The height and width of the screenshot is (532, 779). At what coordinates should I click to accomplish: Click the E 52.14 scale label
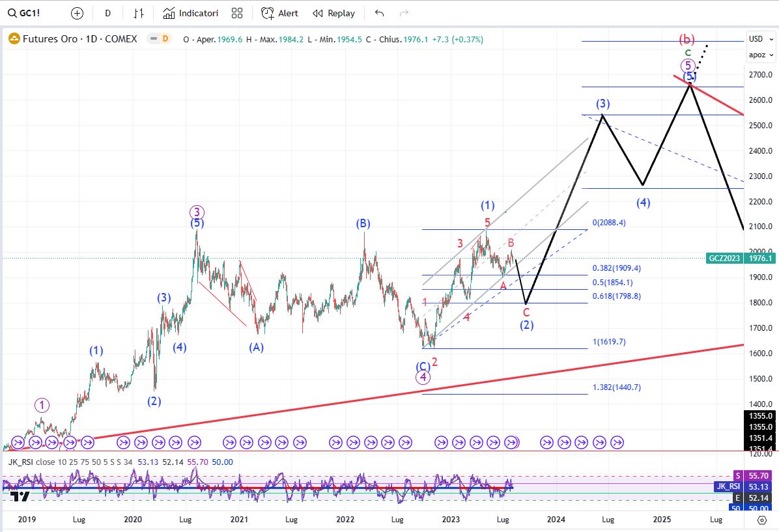pos(753,497)
